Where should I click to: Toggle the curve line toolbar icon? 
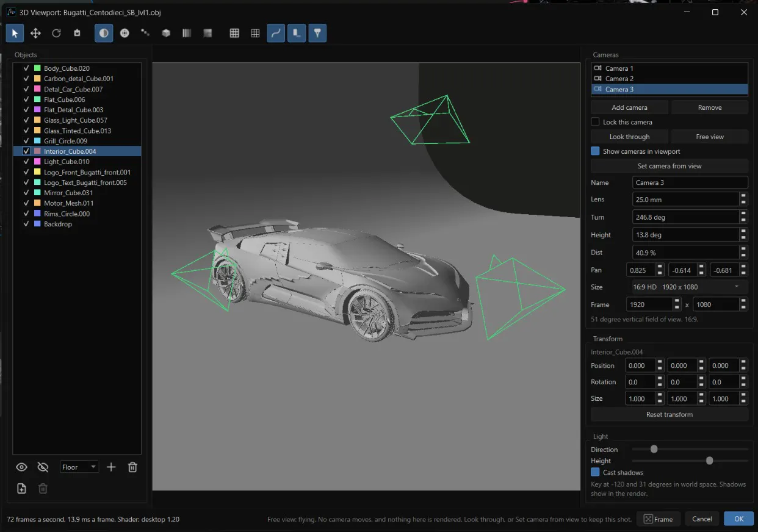[276, 33]
